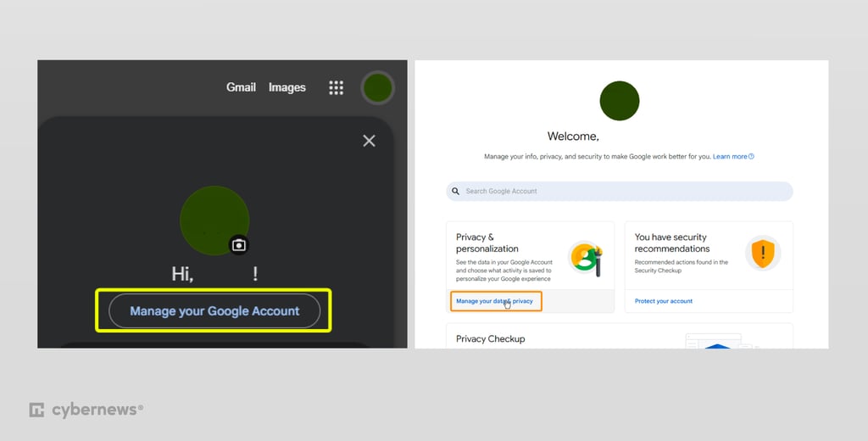Click the orange security warning shield icon

pos(763,254)
